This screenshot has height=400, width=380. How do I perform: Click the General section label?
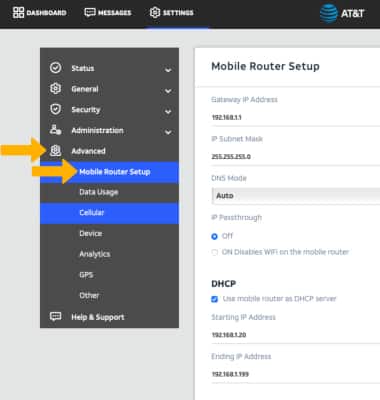pyautogui.click(x=85, y=89)
